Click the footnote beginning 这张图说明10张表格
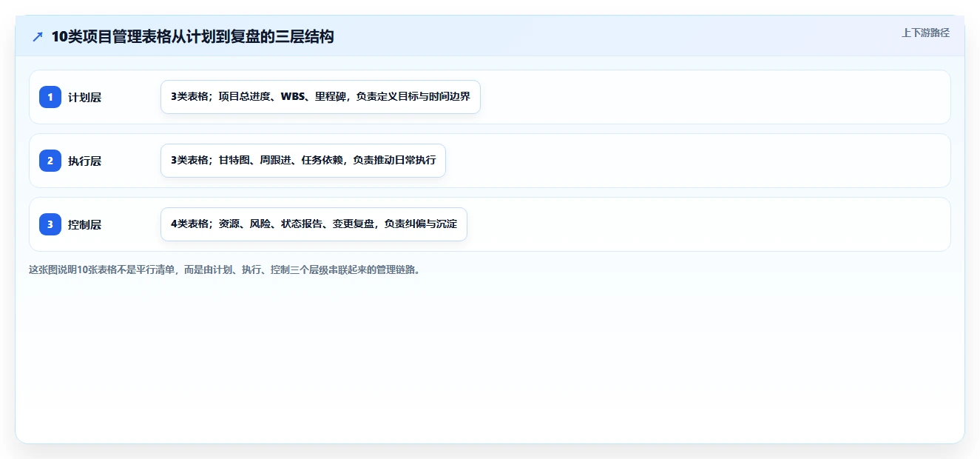The image size is (980, 459). coord(227,269)
